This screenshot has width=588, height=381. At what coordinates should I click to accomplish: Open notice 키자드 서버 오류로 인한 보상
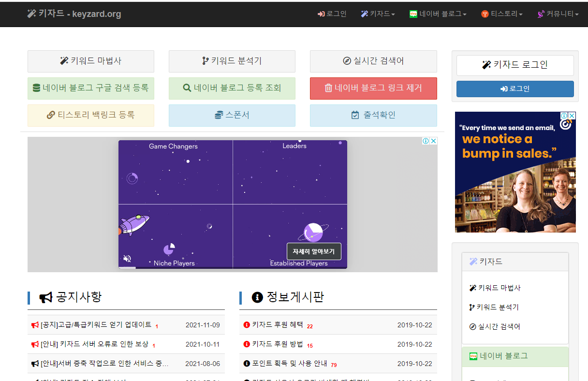tap(94, 344)
